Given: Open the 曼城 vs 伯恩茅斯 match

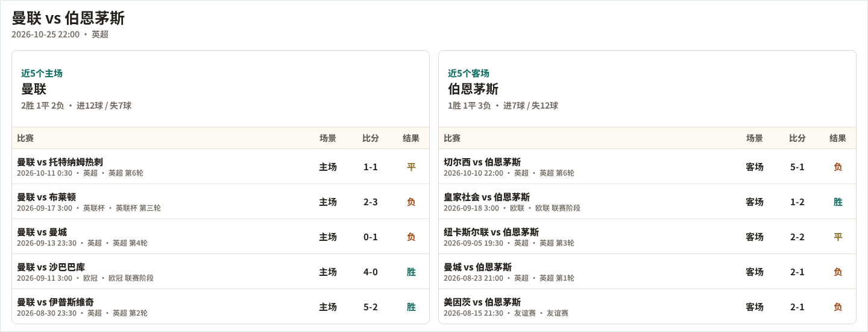Looking at the screenshot, I should point(477,267).
